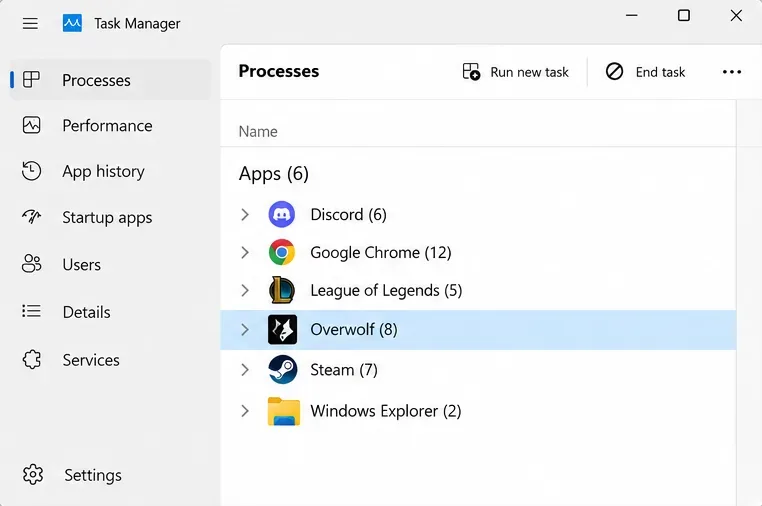Image resolution: width=762 pixels, height=506 pixels.
Task: Expand the Windows Explorer process group
Action: pos(245,411)
